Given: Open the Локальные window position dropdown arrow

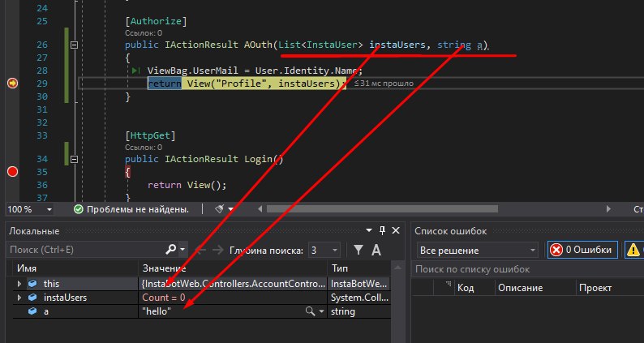Looking at the screenshot, I should coord(368,230).
